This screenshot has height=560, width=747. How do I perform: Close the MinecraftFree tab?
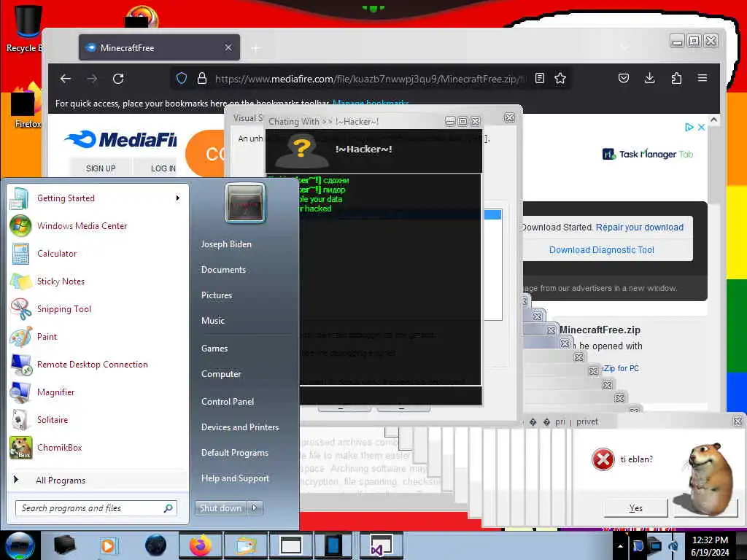[x=228, y=47]
